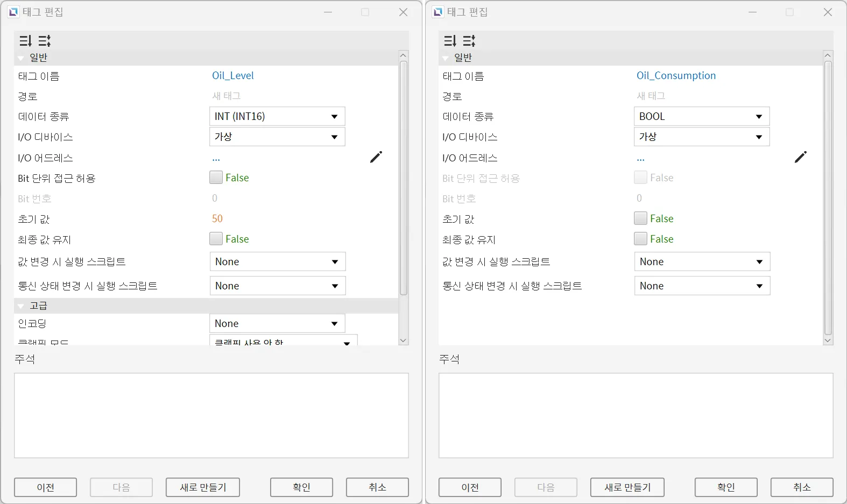Check the 초기 값 checkbox for Oil_Consumption
Image resolution: width=847 pixels, height=504 pixels.
(x=640, y=218)
